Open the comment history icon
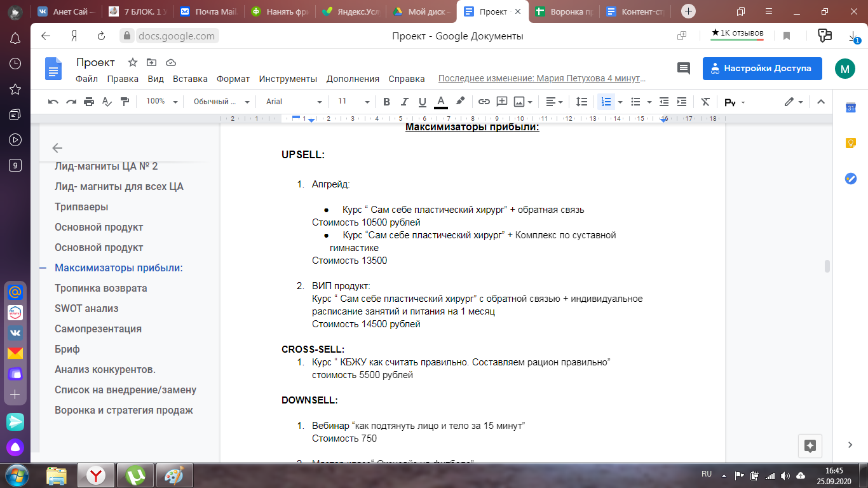The width and height of the screenshot is (868, 488). [684, 69]
